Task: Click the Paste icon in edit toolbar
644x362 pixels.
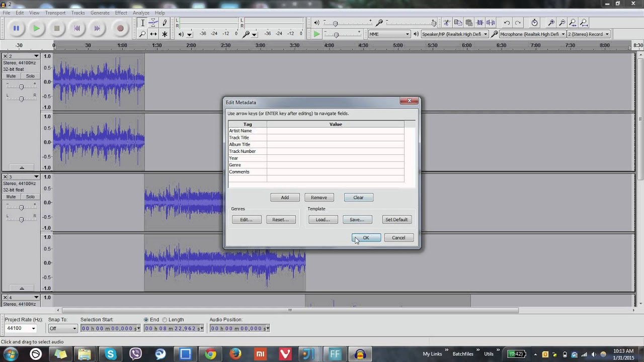Action: [x=469, y=23]
